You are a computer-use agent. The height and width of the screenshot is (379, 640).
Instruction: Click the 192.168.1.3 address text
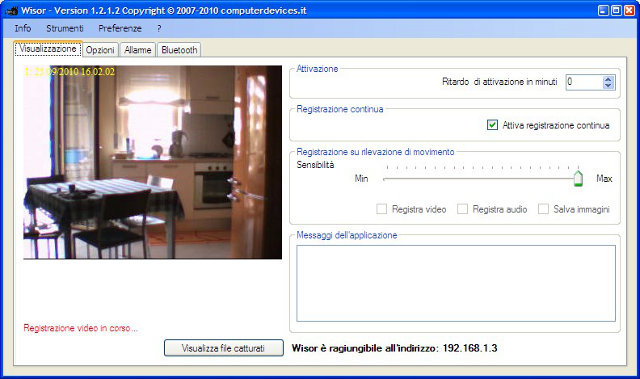tap(470, 348)
